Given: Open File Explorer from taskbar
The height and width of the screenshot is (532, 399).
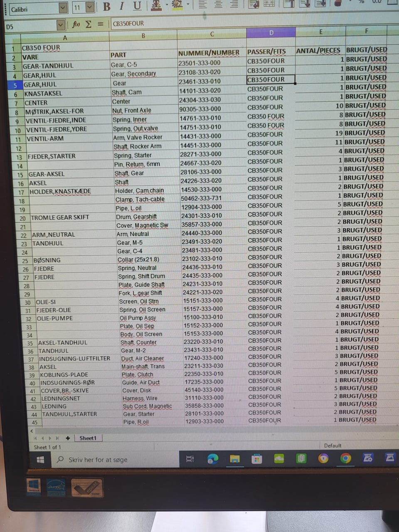Looking at the screenshot, I should click(235, 458).
